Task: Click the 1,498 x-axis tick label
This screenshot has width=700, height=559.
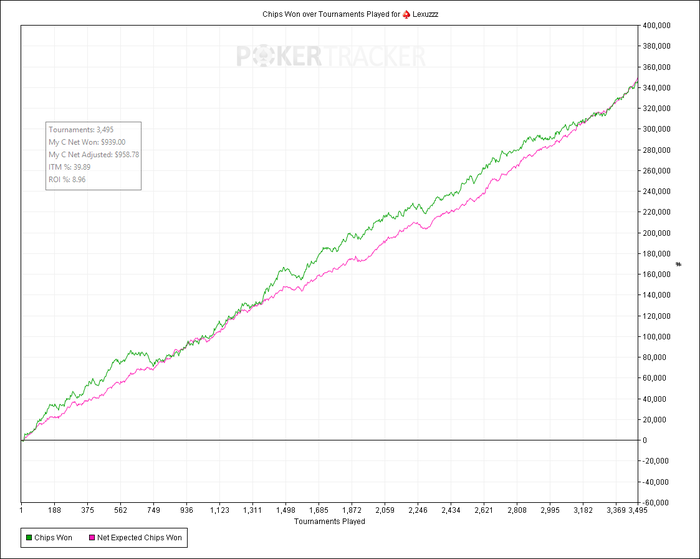Action: (286, 510)
